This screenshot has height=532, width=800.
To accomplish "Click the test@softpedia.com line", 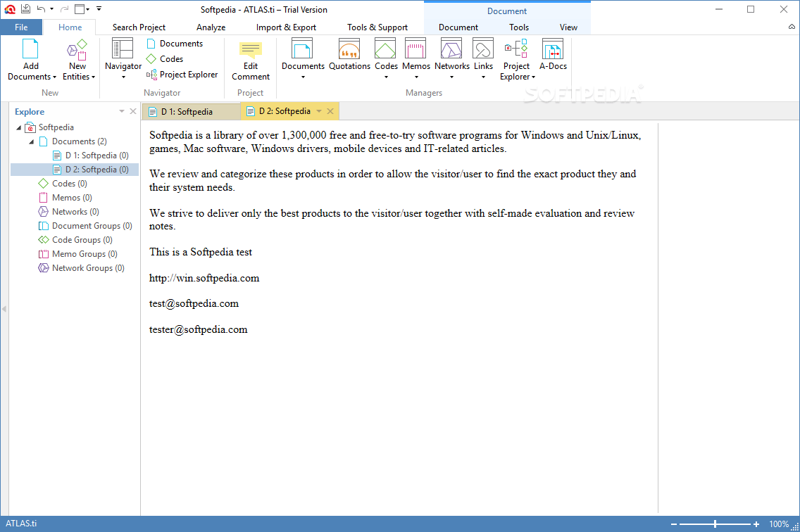I will (x=194, y=303).
